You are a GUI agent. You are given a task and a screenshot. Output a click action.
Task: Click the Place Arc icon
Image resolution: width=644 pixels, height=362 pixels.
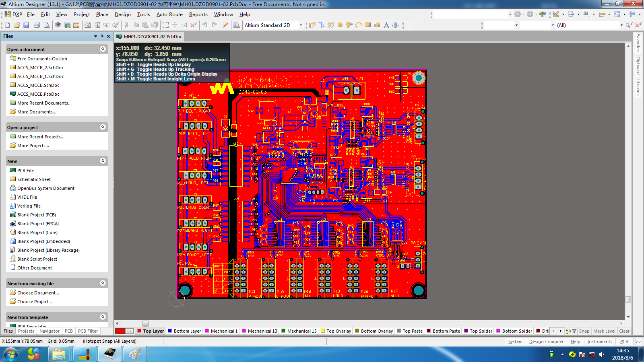click(x=359, y=25)
